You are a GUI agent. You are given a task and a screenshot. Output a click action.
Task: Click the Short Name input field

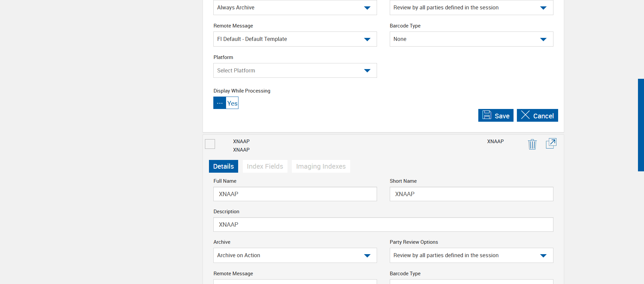471,194
